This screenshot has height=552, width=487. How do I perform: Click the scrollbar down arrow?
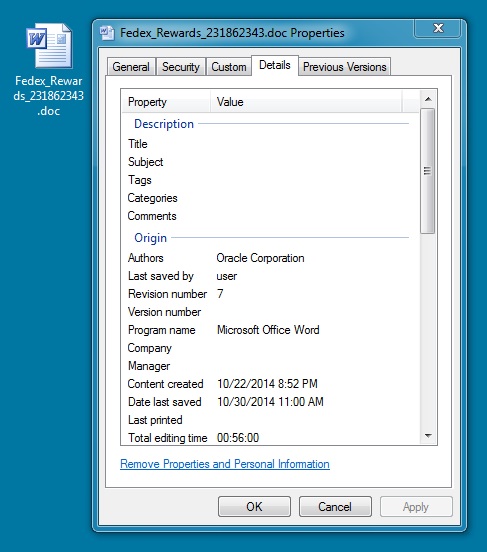428,436
